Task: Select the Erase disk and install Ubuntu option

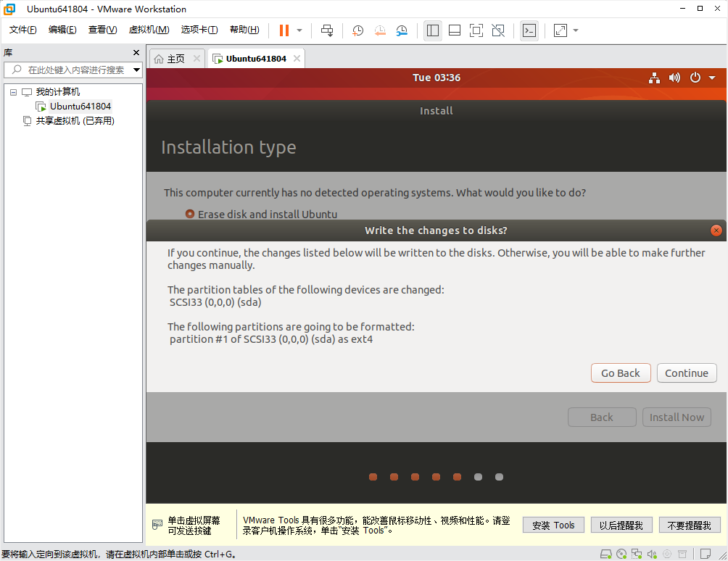Action: [x=189, y=214]
